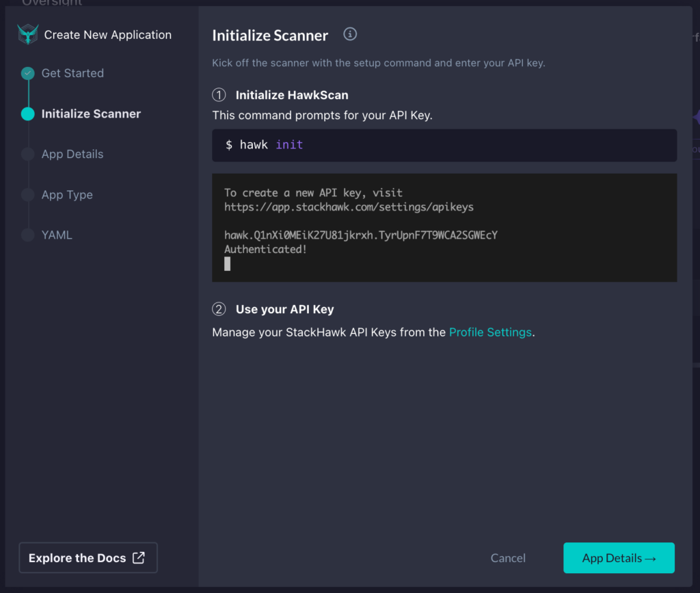Viewport: 700px width, 593px height.
Task: Click the green checkmark beside Get Started
Action: 27,73
